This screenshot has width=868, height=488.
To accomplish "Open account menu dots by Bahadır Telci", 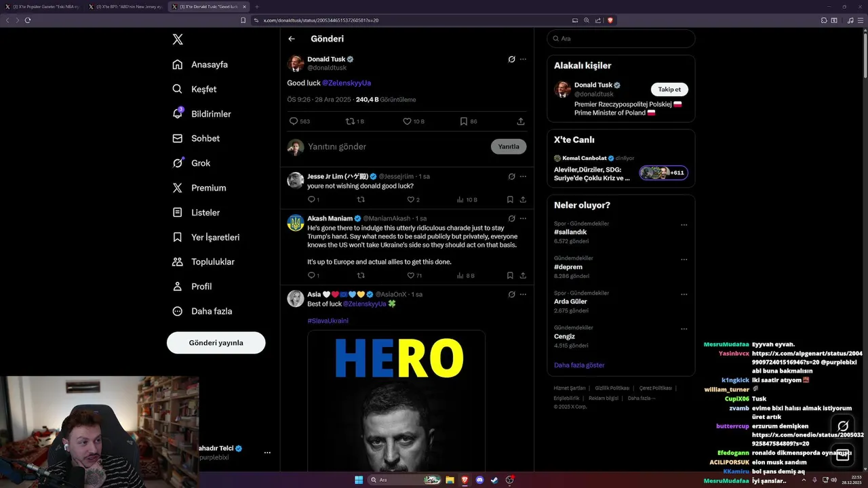I will click(267, 452).
